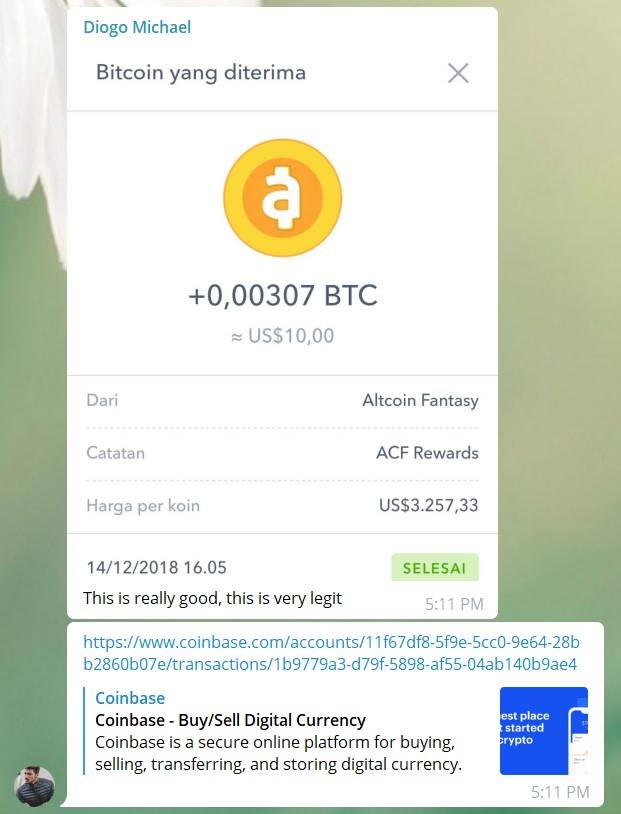621x814 pixels.
Task: Click the ACF Rewards note value
Action: [x=427, y=453]
